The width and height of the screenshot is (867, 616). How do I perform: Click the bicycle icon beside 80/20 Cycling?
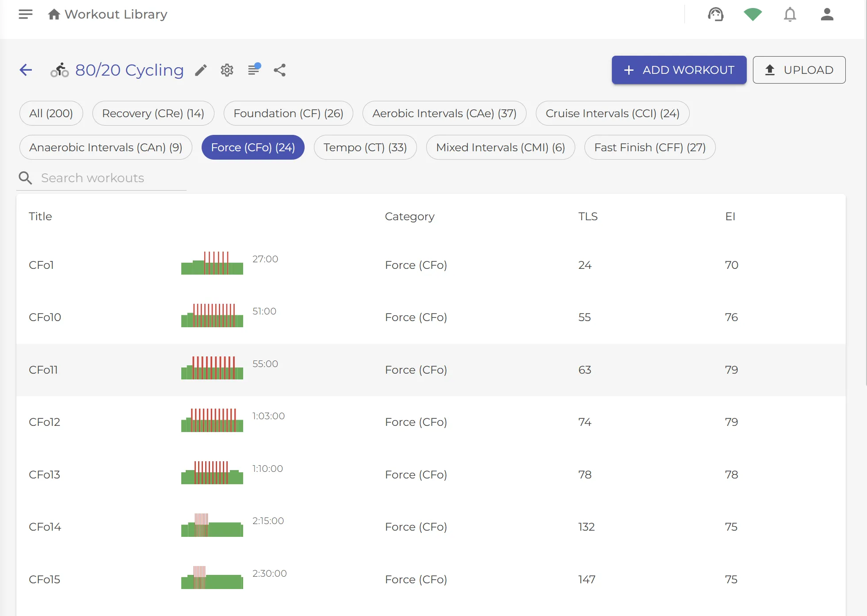click(59, 70)
